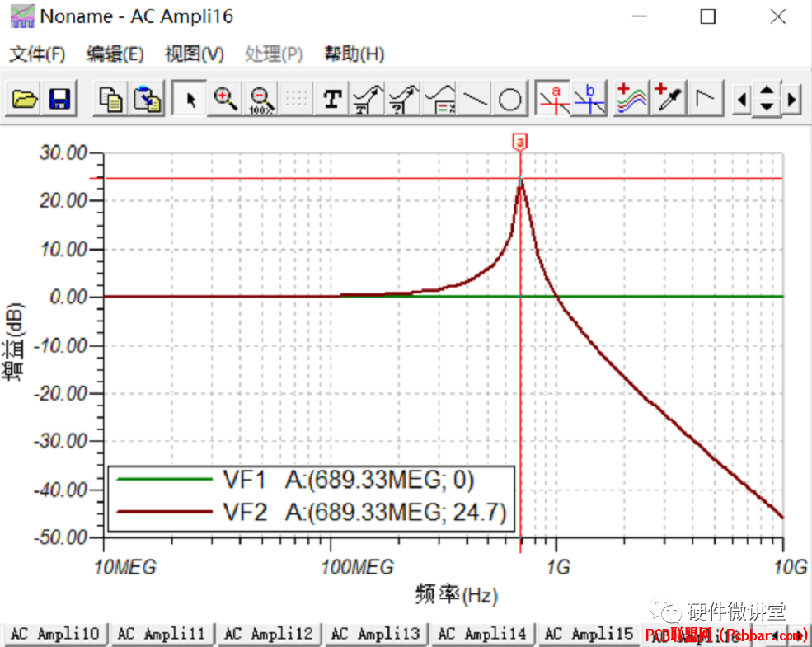Close the Noname AC Ampli16 window
Viewport: 812px width, 647px height.
coord(778,16)
